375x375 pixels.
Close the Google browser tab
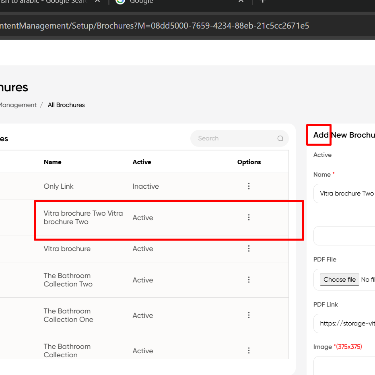241,2
